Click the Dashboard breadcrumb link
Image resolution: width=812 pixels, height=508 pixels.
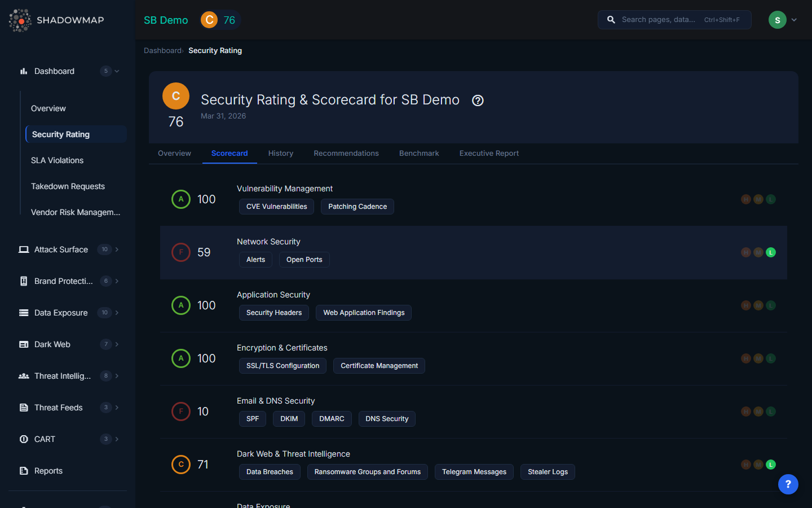[162, 51]
